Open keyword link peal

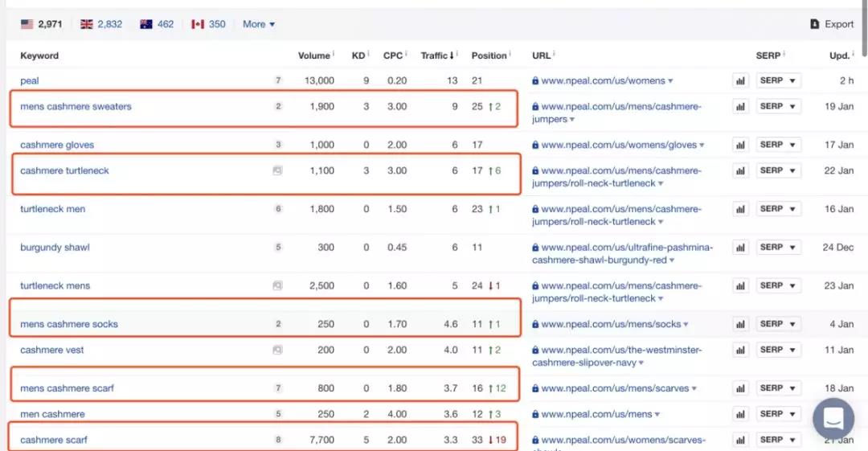(30, 80)
